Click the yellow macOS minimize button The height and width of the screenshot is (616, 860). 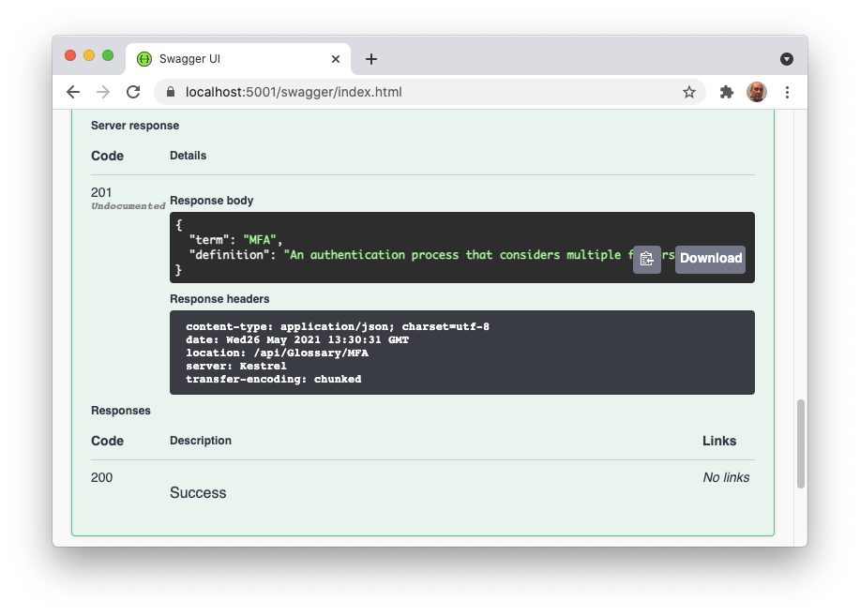[89, 55]
